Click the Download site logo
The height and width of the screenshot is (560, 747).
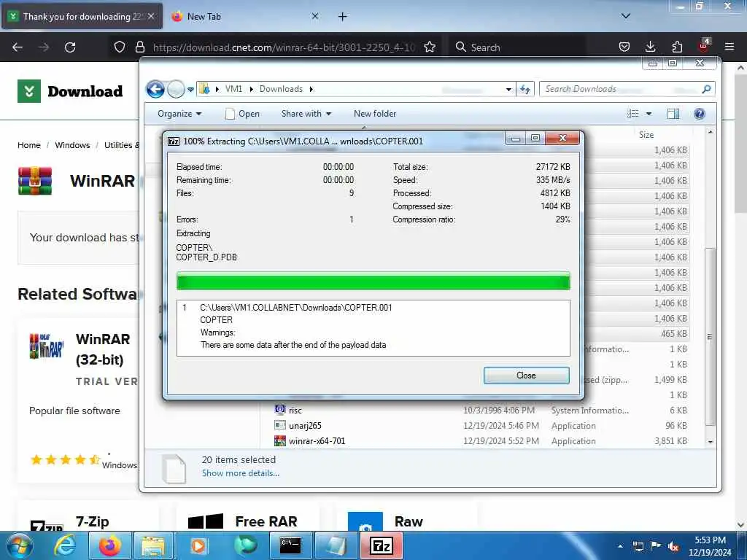[70, 91]
